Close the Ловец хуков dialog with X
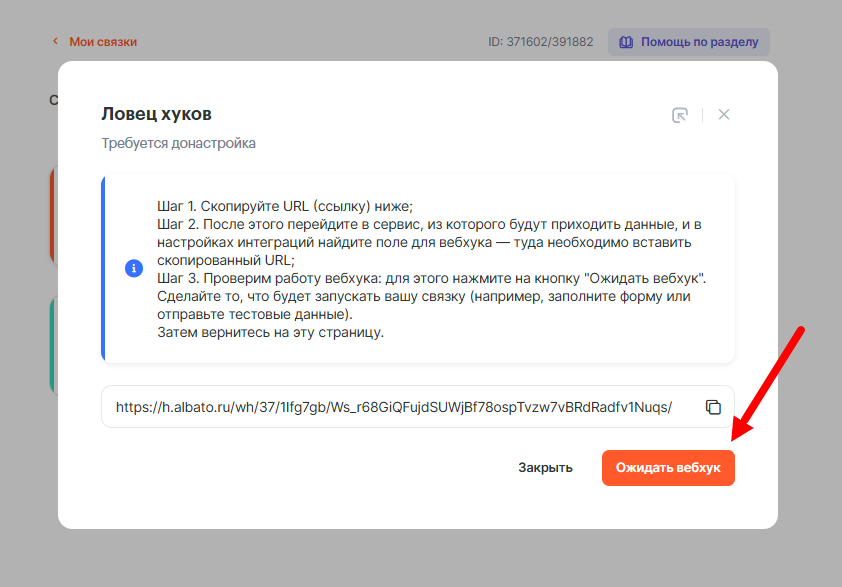Screen dimensions: 842x587 click(724, 115)
